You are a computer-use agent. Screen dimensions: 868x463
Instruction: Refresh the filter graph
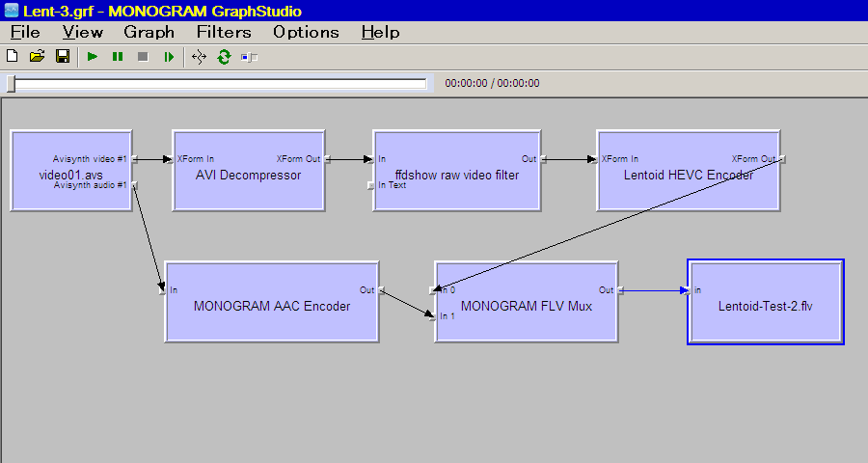click(224, 57)
